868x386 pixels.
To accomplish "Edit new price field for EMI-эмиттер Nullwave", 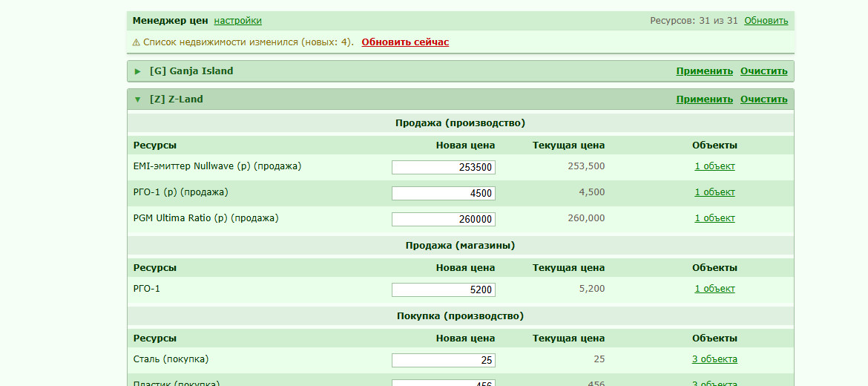I will [x=444, y=167].
